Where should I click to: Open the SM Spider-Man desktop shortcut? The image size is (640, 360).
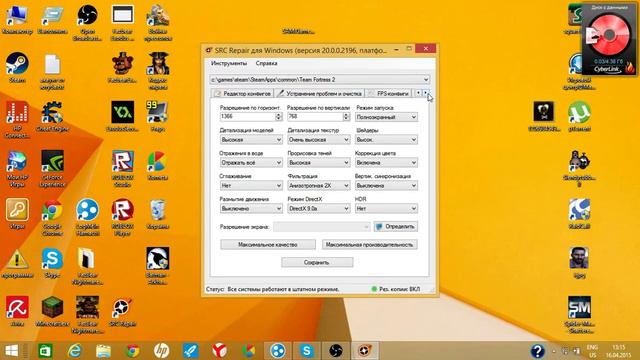579,315
